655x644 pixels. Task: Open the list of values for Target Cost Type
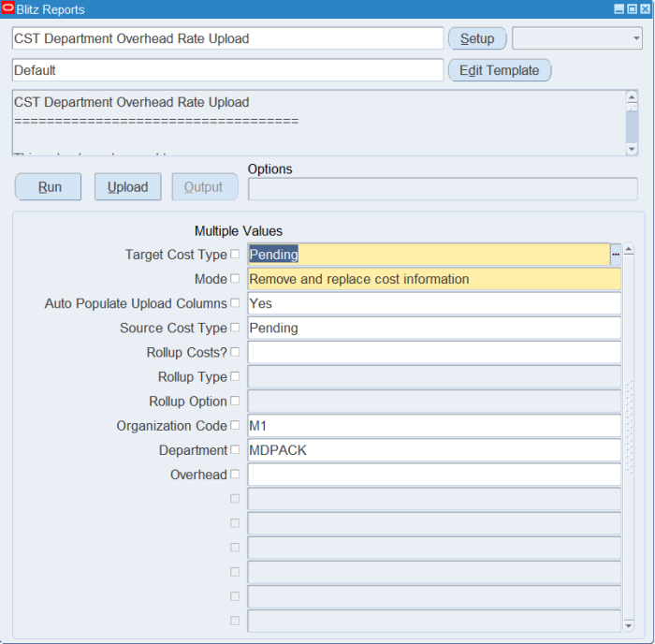[x=616, y=254]
